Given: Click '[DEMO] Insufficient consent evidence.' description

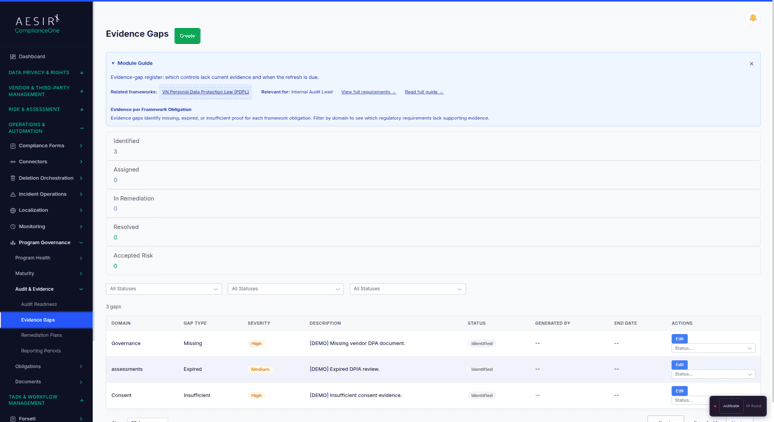Looking at the screenshot, I should click(x=355, y=395).
